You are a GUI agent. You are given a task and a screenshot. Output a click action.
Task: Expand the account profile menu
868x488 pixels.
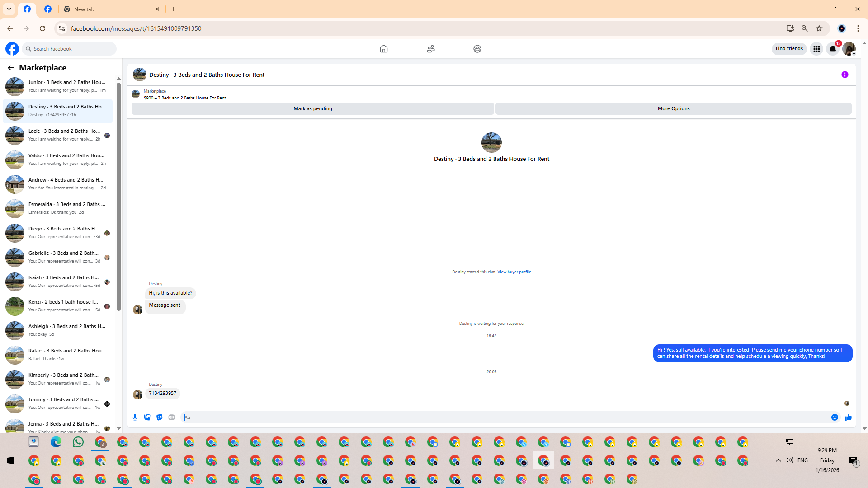(x=849, y=49)
